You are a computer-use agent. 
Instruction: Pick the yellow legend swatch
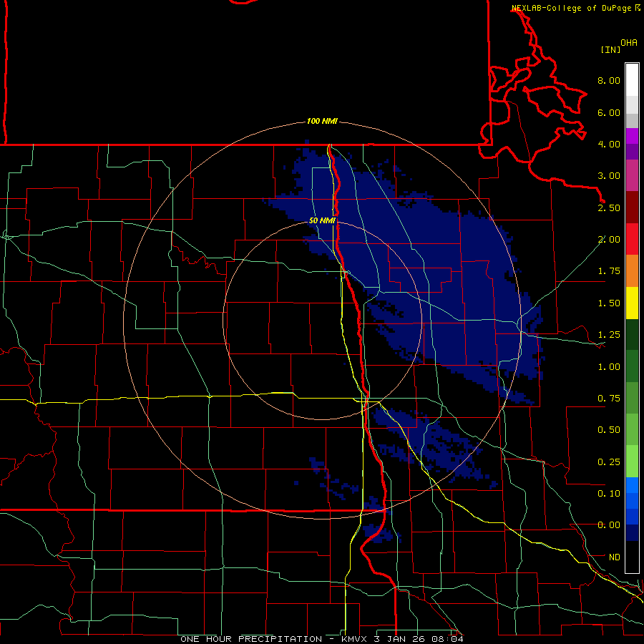click(632, 303)
